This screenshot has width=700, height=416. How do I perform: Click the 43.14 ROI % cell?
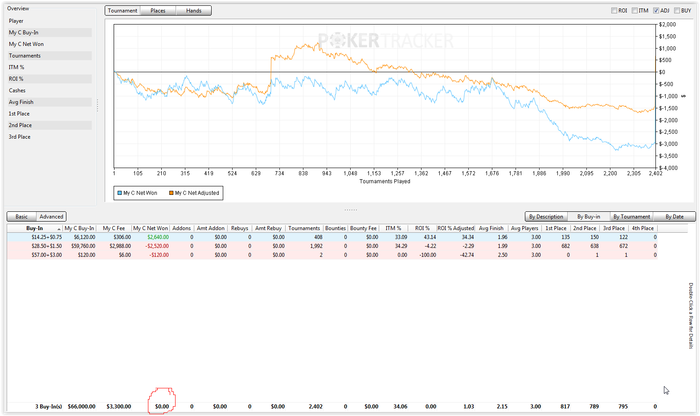[429, 237]
